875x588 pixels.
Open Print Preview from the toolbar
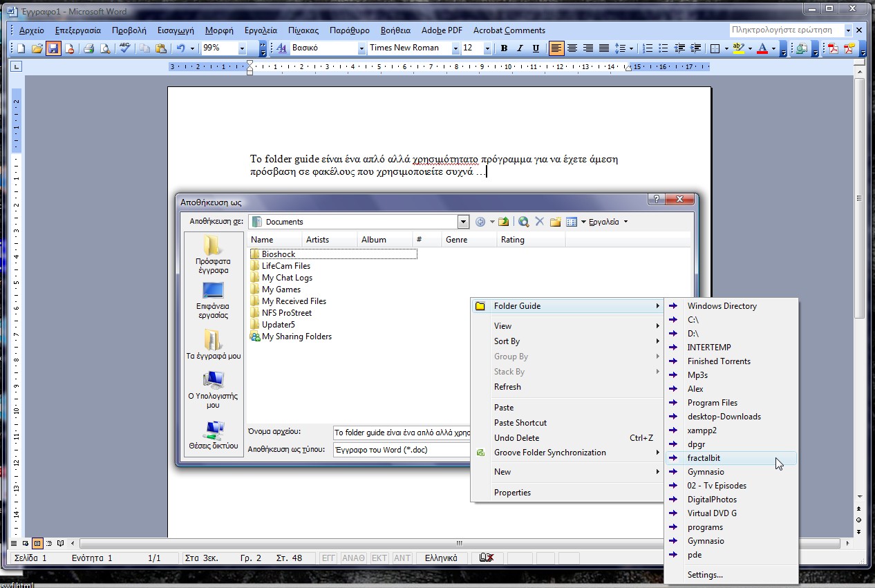[104, 48]
